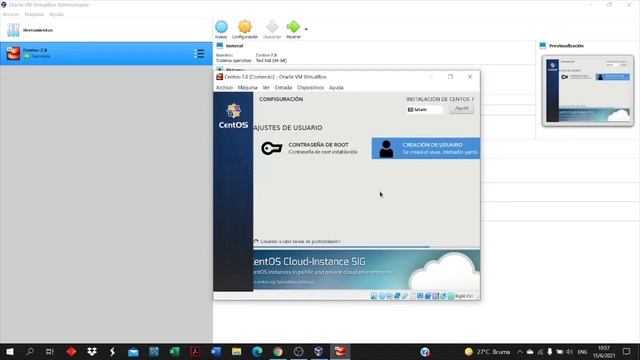Click the taskbar volume icon
The image size is (640, 360).
click(570, 351)
